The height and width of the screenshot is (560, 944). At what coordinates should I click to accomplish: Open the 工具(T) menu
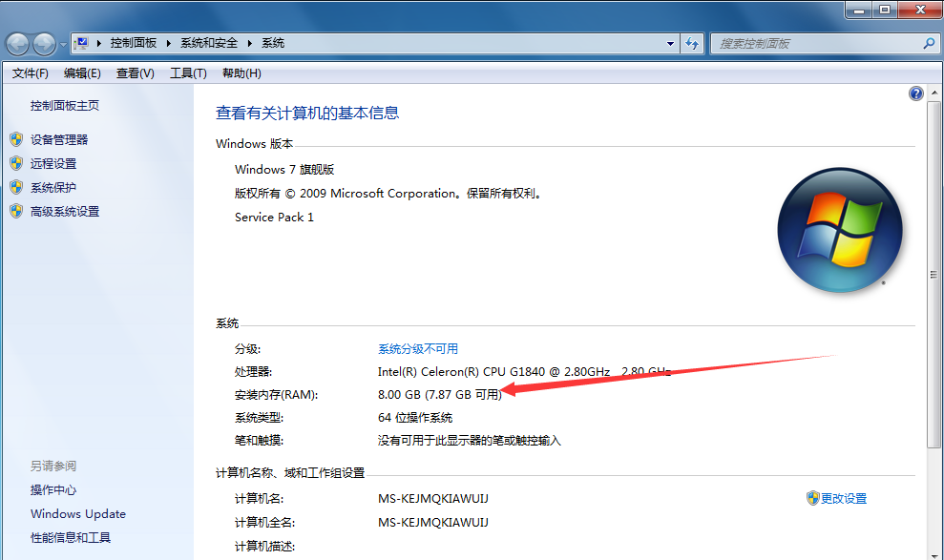(188, 73)
